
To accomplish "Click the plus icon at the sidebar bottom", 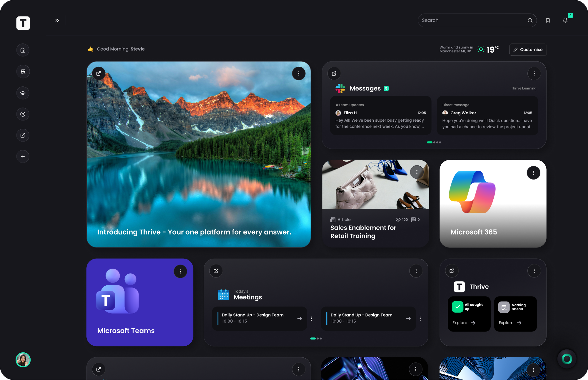I will click(23, 156).
